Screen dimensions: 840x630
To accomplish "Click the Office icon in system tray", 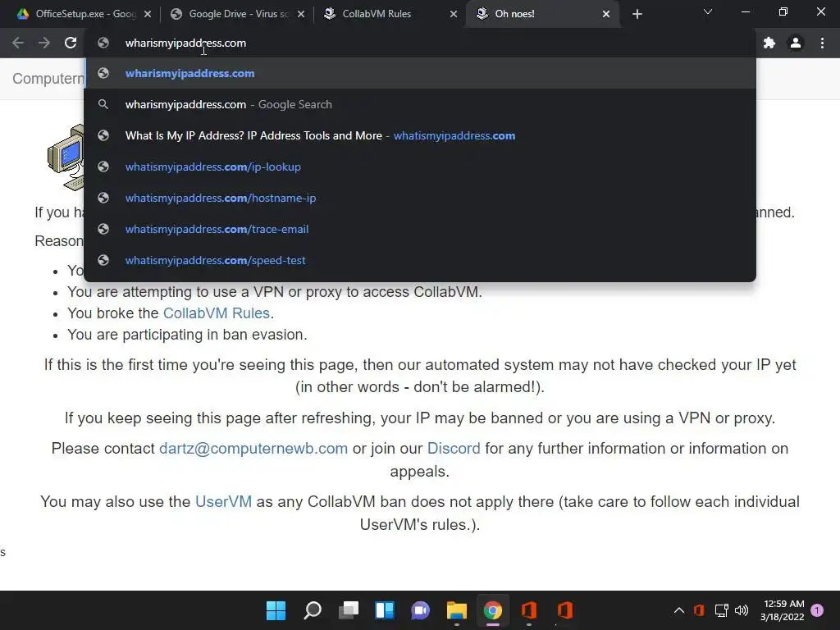I will (699, 610).
